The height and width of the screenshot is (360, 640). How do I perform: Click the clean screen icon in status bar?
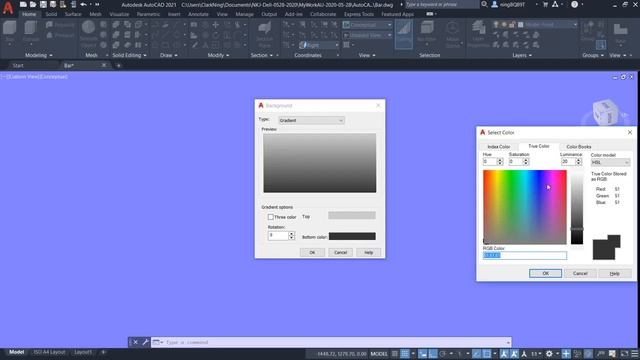click(624, 354)
